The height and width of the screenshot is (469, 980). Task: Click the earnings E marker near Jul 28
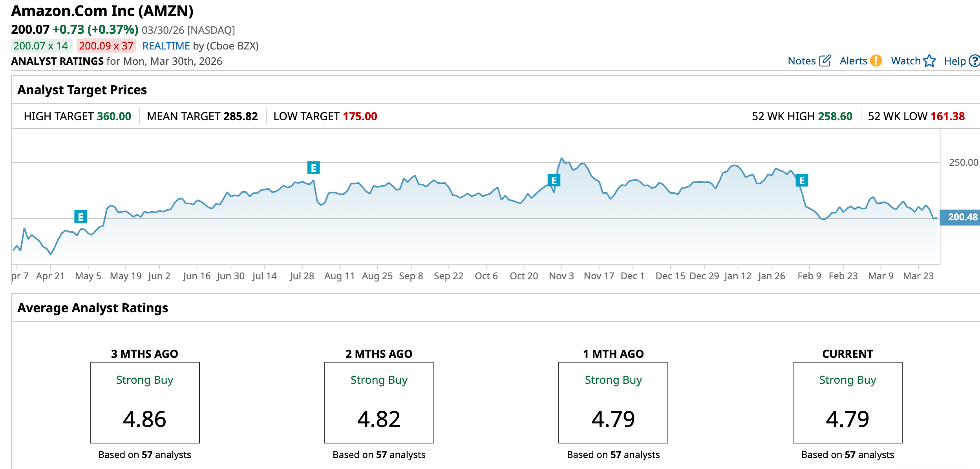click(313, 168)
